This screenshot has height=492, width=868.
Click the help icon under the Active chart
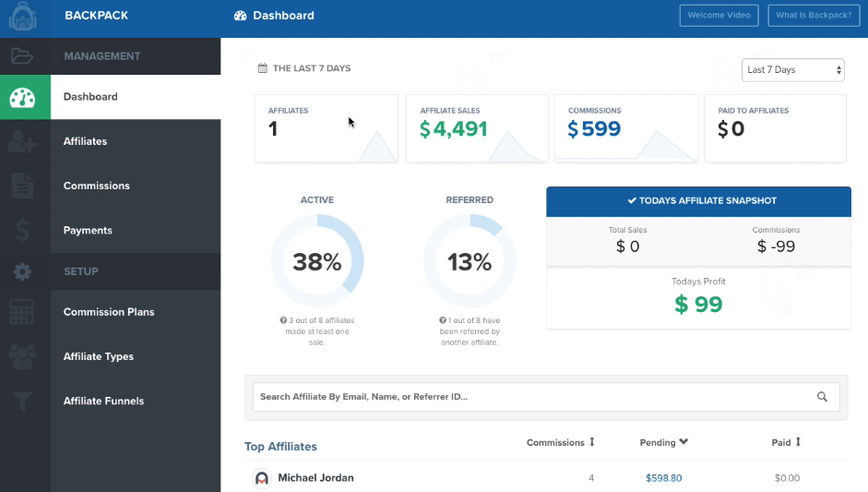(x=283, y=320)
